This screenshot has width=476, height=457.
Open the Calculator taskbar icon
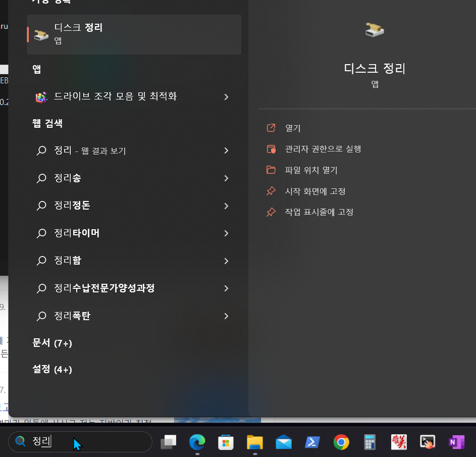coord(370,442)
